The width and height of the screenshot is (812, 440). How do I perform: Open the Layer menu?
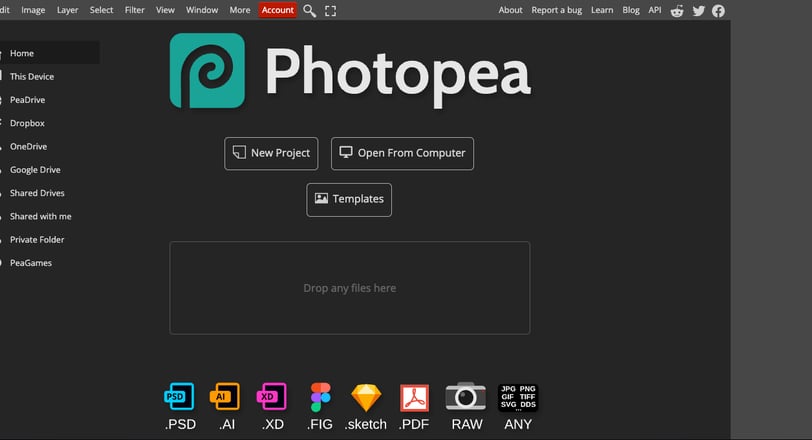67,10
